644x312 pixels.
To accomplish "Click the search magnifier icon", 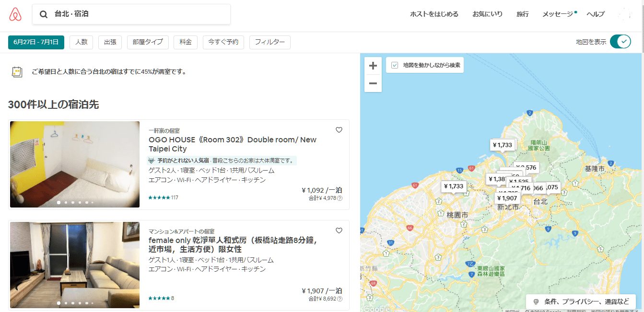I will (44, 14).
